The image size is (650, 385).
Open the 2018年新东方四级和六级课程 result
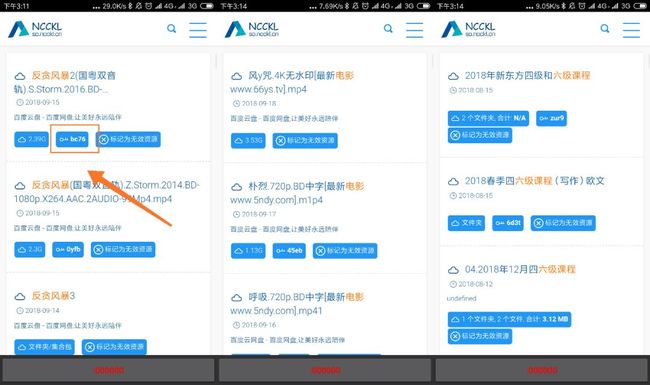pyautogui.click(x=527, y=75)
